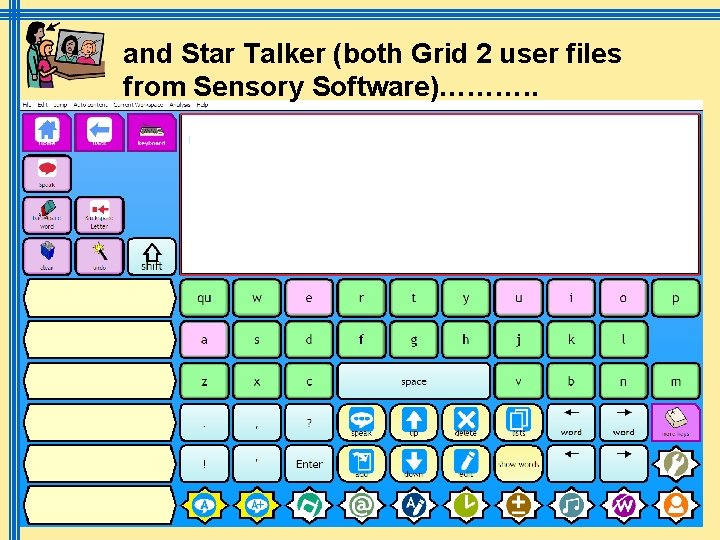Open the yellow star A speech icon

[x=204, y=505]
